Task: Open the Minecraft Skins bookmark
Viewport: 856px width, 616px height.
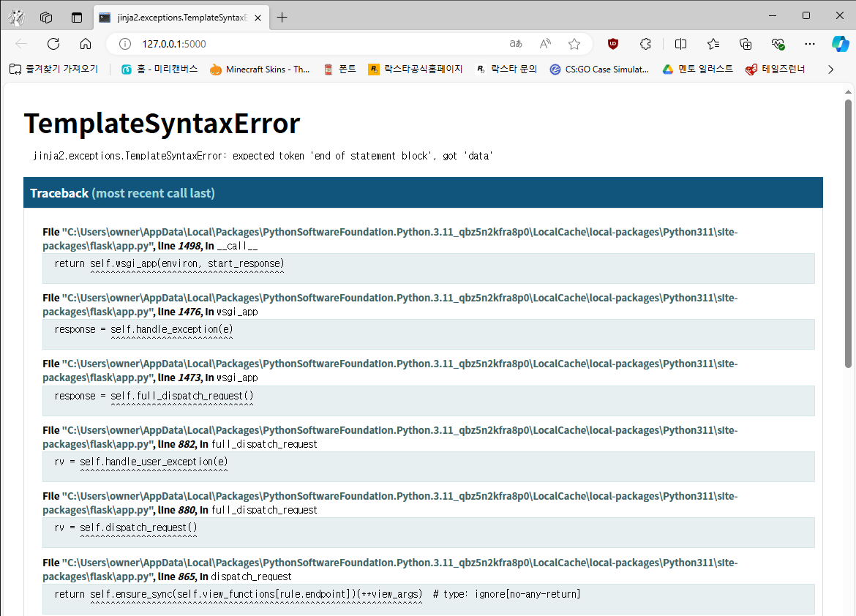Action: [x=260, y=69]
